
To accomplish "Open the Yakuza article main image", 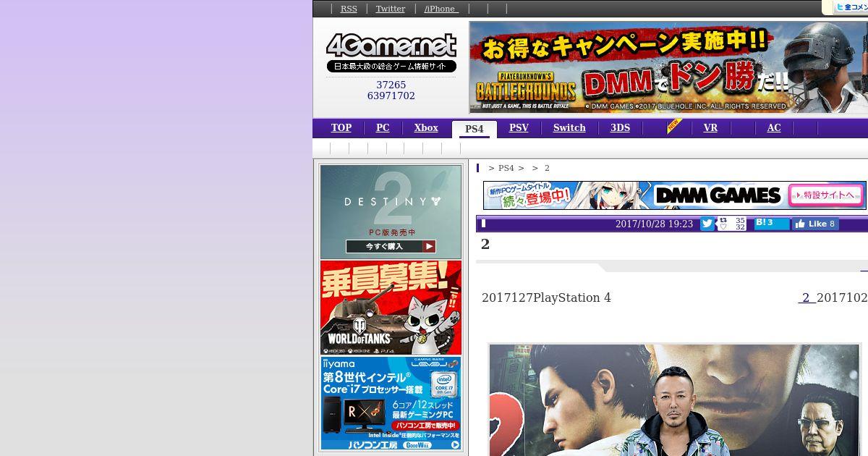I will [x=674, y=400].
